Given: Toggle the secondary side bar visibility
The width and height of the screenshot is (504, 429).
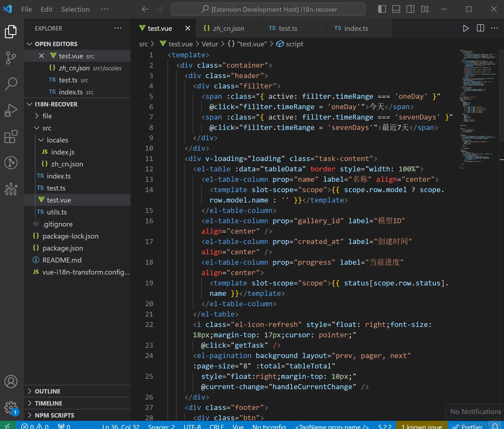Looking at the screenshot, I should [410, 9].
